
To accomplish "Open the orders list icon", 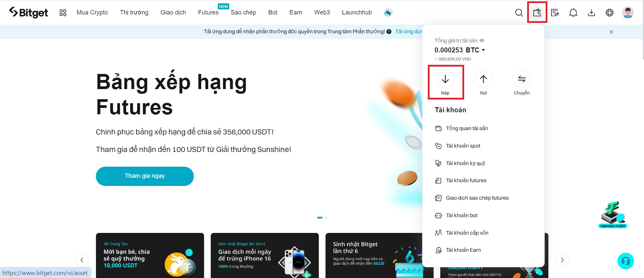I will click(x=555, y=13).
